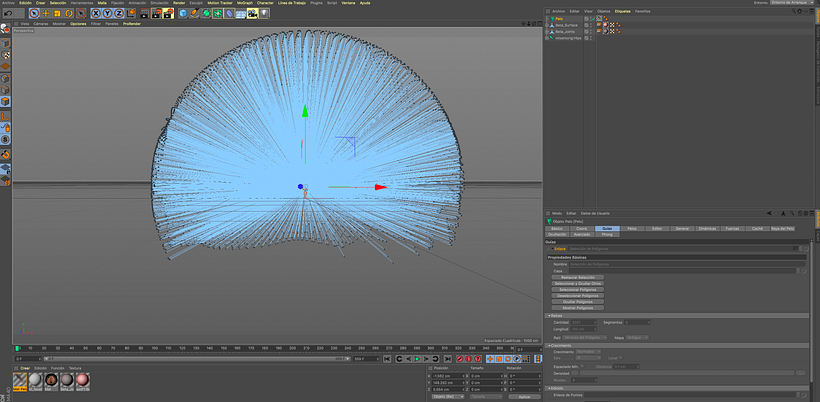The height and width of the screenshot is (402, 820).
Task: Click the Render to Picture Viewer icon
Action: [x=156, y=13]
